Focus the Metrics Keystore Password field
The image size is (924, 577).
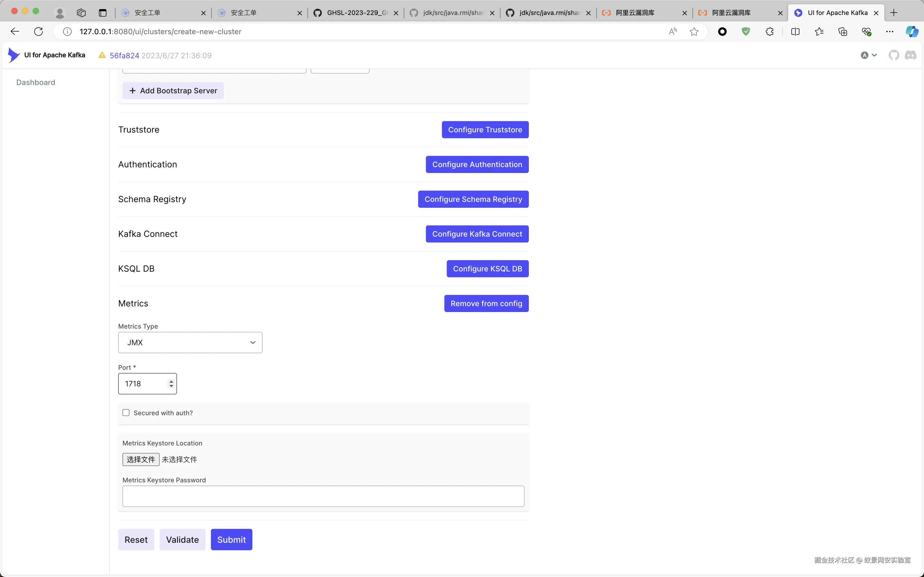point(323,496)
